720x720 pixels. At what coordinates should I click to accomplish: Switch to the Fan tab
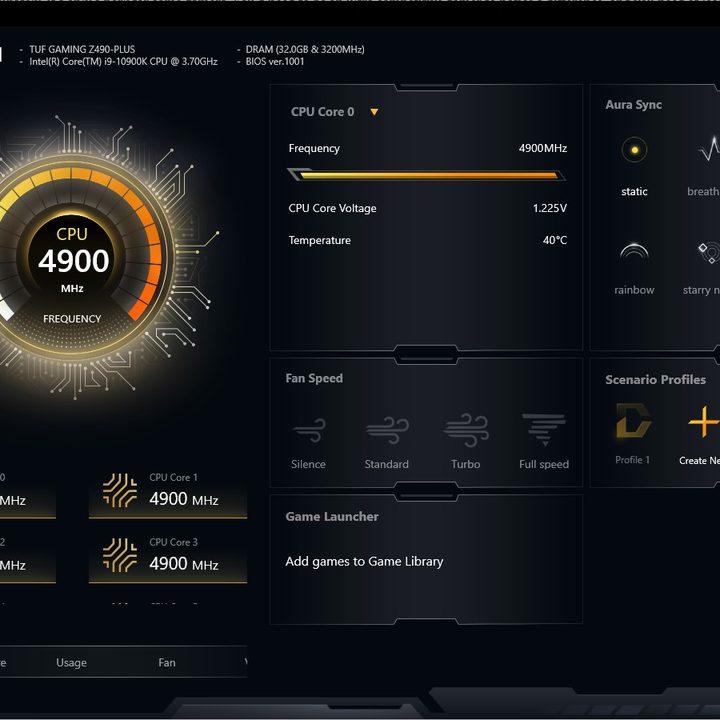pos(167,662)
